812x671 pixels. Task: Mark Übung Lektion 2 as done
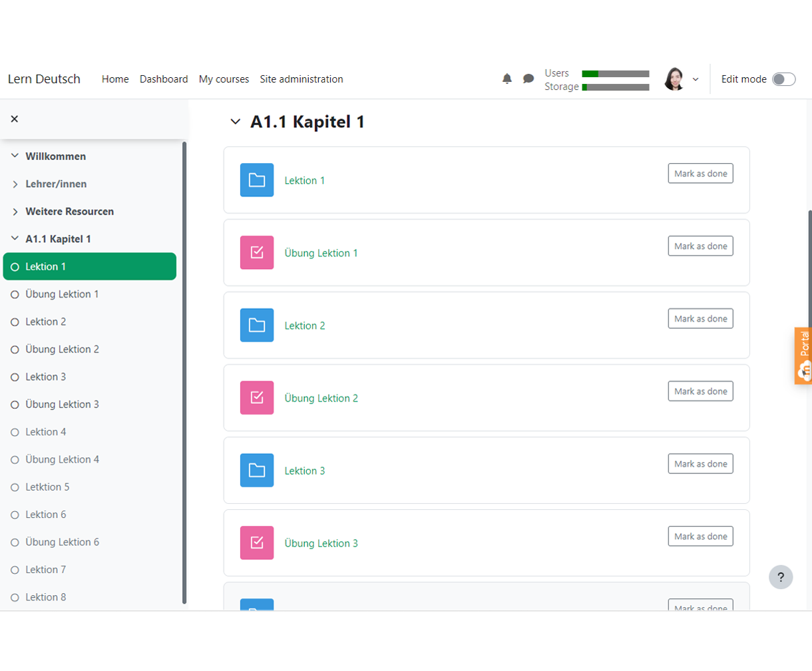[700, 391]
